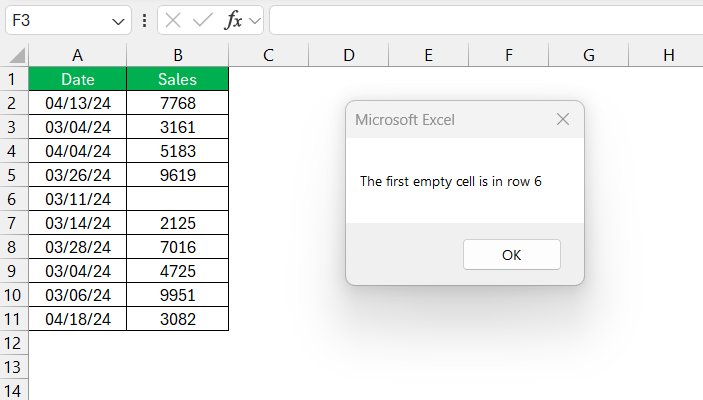Click cell with sales value 3161
Viewport: 703px width, 400px height.
point(178,127)
